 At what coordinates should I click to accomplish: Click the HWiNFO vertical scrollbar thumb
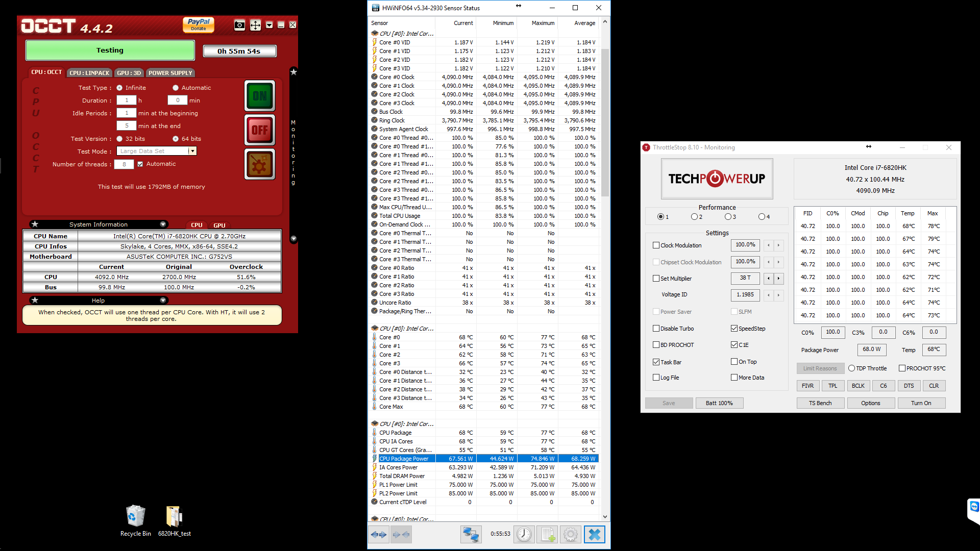605,122
